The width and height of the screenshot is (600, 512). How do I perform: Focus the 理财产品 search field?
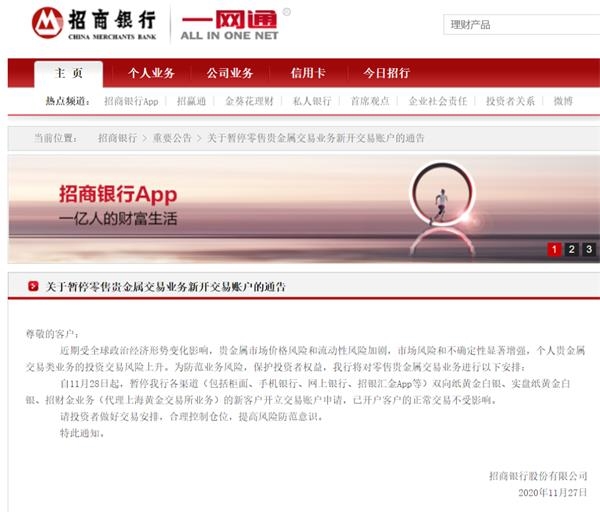pyautogui.click(x=522, y=25)
